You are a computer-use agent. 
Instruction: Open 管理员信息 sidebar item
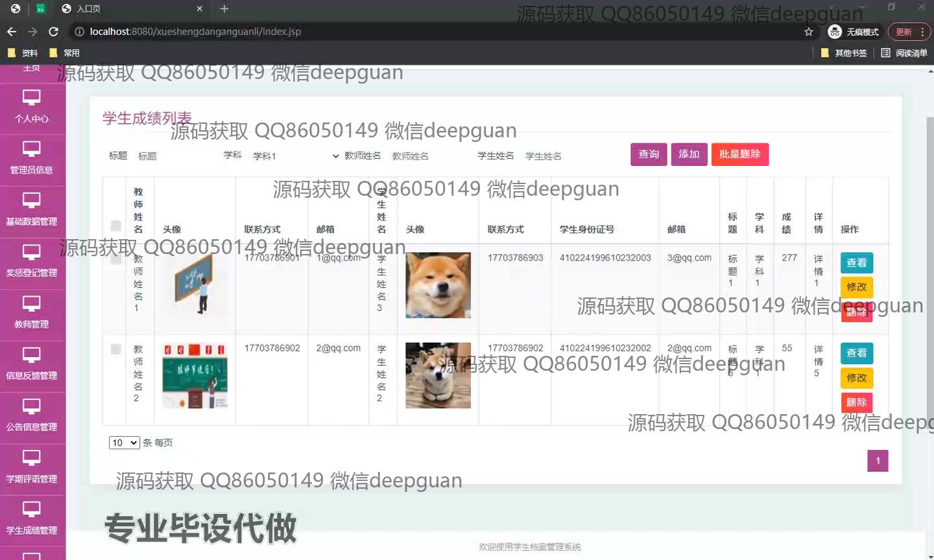click(32, 160)
